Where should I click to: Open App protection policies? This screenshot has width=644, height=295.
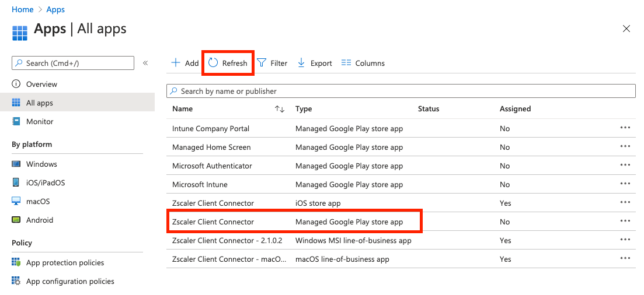(x=65, y=262)
